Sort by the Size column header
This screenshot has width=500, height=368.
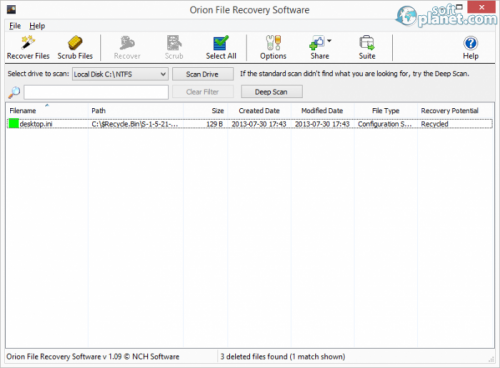point(205,111)
